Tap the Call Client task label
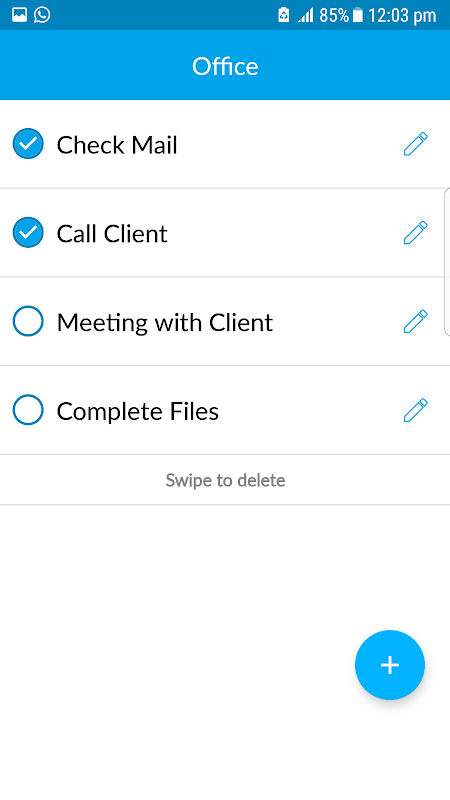The height and width of the screenshot is (800, 450). click(x=112, y=234)
